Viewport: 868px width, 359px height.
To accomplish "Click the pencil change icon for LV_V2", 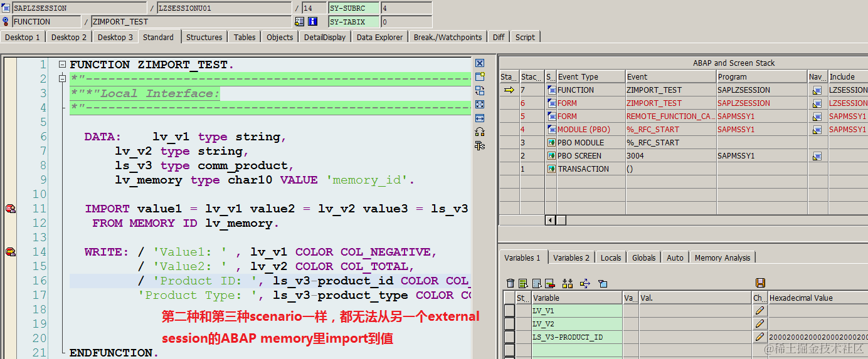I will [x=760, y=324].
